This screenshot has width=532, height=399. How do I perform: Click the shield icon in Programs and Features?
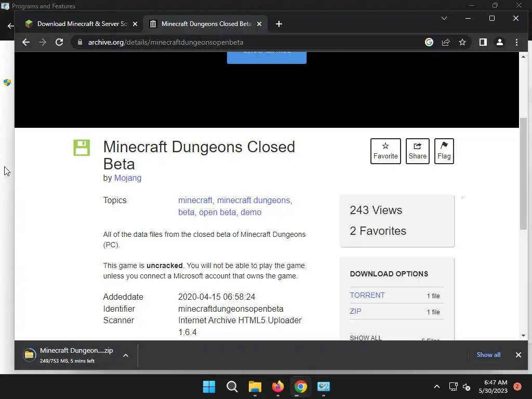pyautogui.click(x=7, y=83)
